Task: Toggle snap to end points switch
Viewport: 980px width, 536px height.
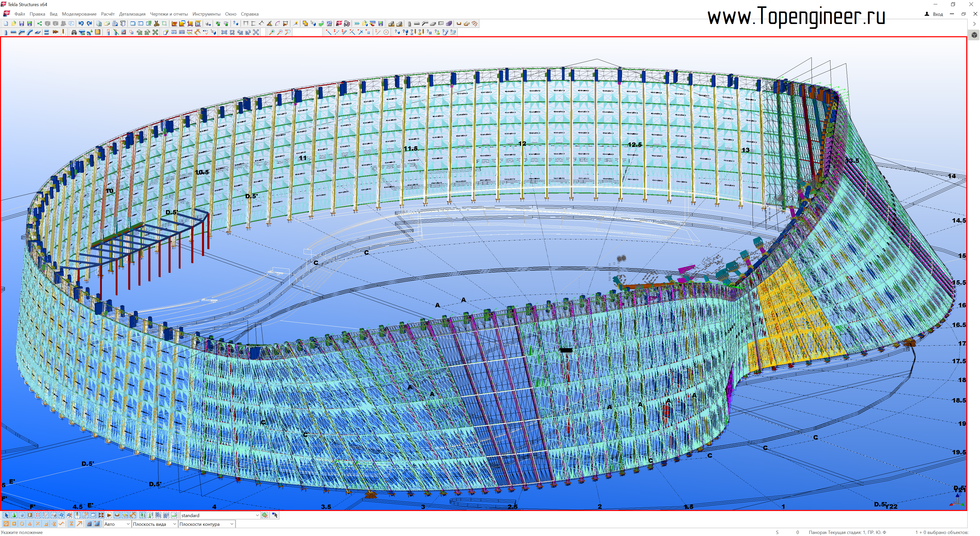Action: click(14, 524)
